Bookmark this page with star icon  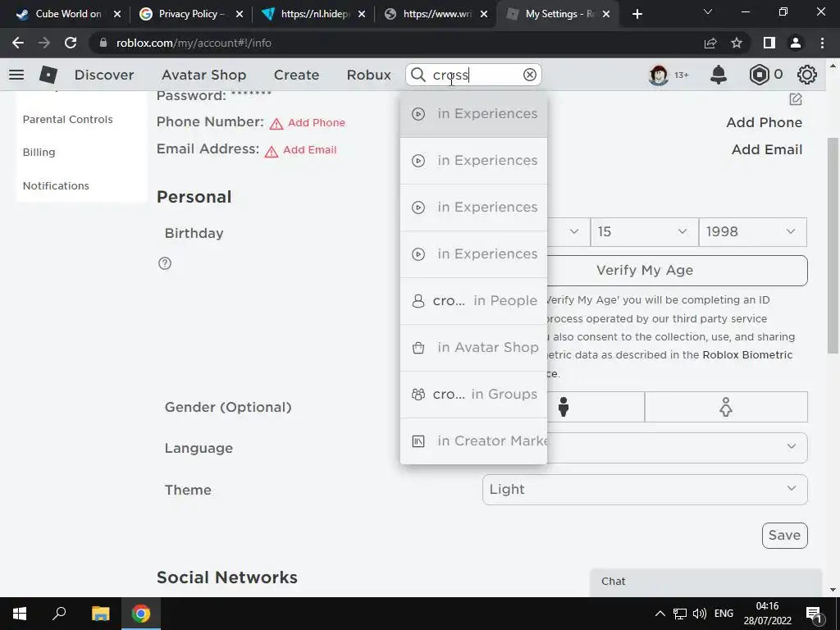737,43
